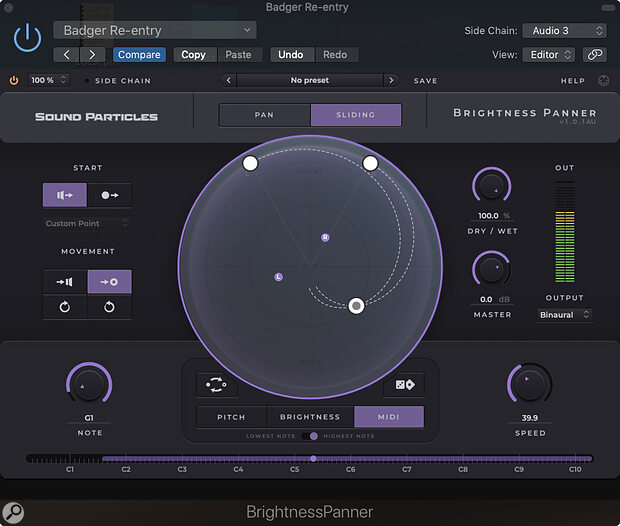Switch to the Pan tab
Image resolution: width=620 pixels, height=526 pixels.
click(265, 115)
